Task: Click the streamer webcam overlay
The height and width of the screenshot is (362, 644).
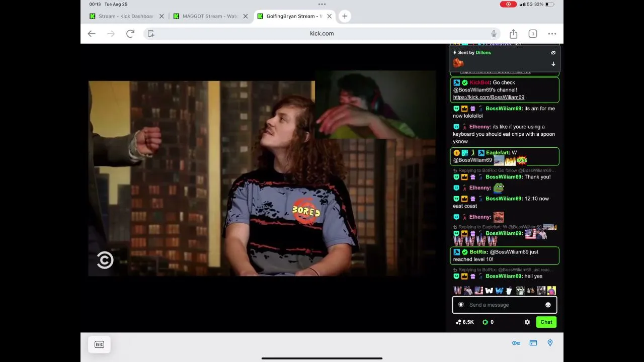Action: (x=375, y=105)
